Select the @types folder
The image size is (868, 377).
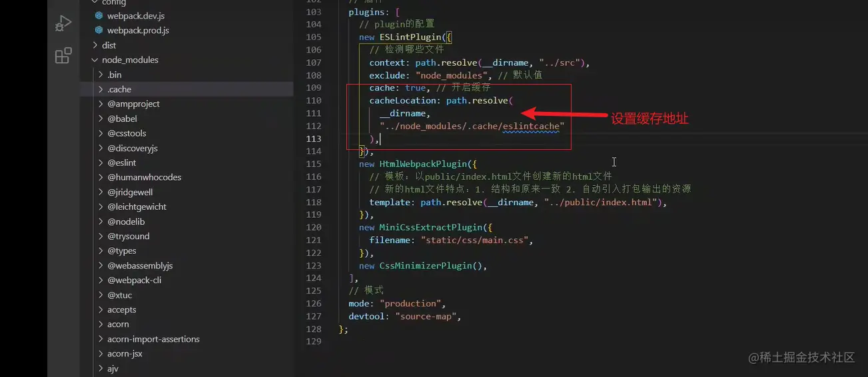tap(122, 250)
